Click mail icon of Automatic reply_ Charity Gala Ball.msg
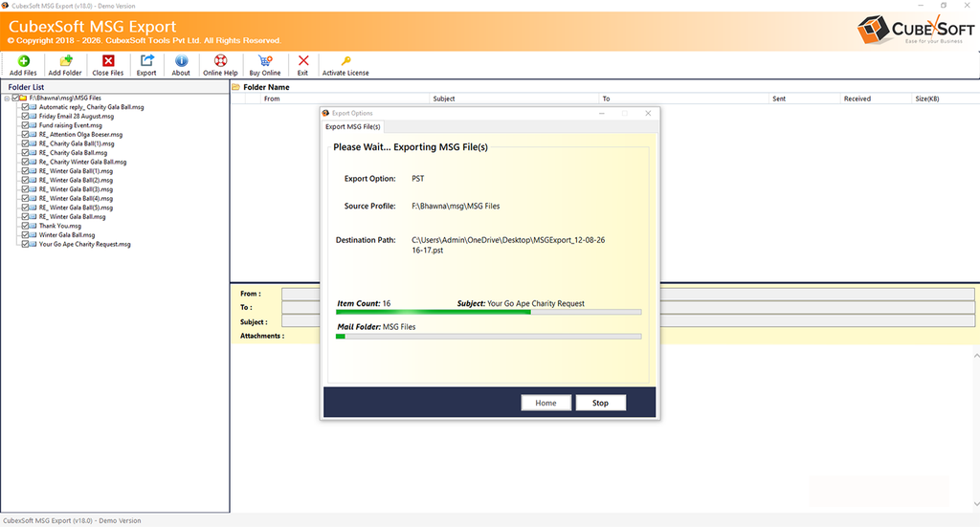 coord(33,107)
